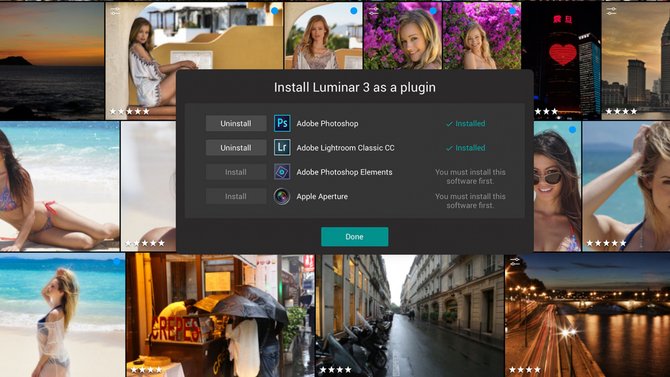
Task: Click the 'Install Luminar 3 as a plugin' title
Action: pyautogui.click(x=355, y=87)
